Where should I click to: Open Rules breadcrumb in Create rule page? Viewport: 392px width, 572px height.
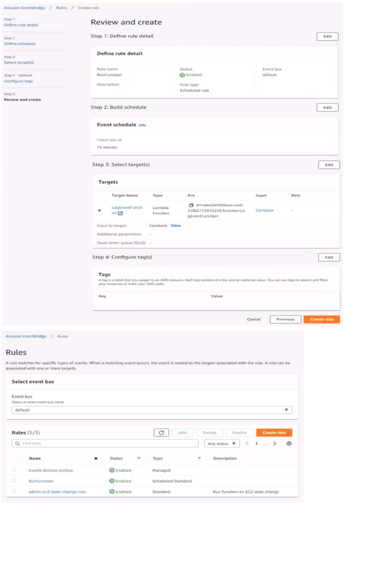61,8
